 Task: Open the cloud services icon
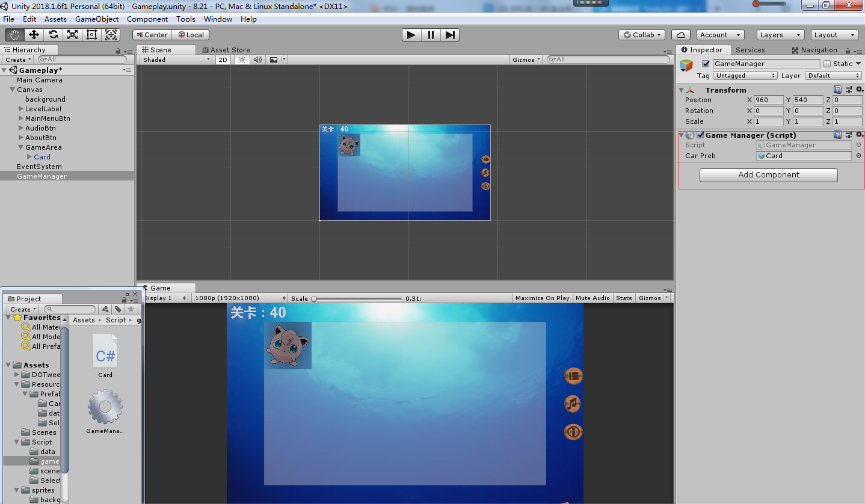[x=681, y=35]
